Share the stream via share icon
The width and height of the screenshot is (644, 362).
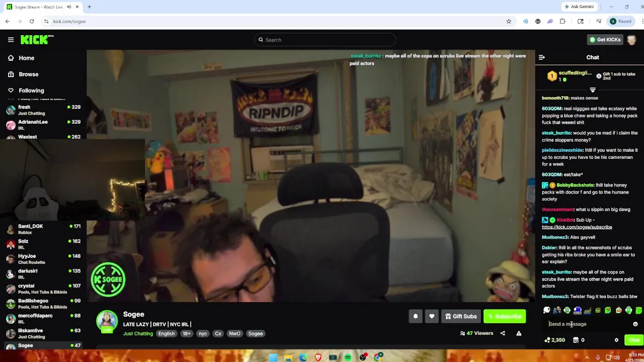503,333
